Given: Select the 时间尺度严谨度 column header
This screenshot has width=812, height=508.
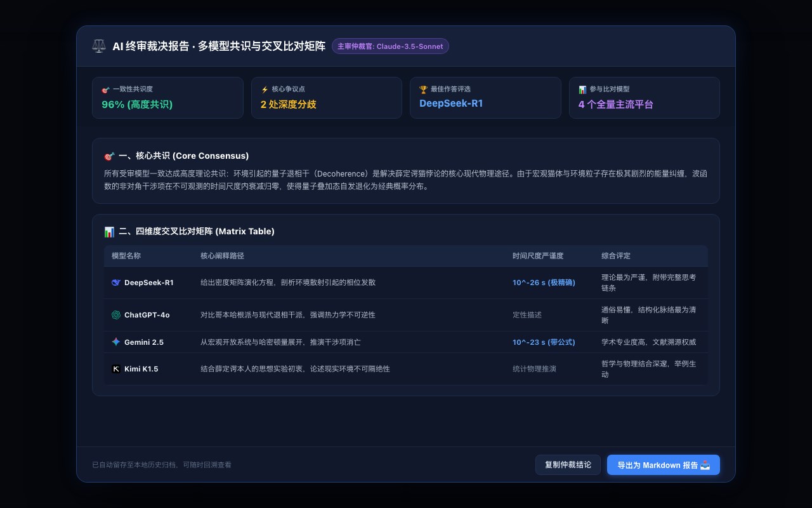Looking at the screenshot, I should 538,256.
